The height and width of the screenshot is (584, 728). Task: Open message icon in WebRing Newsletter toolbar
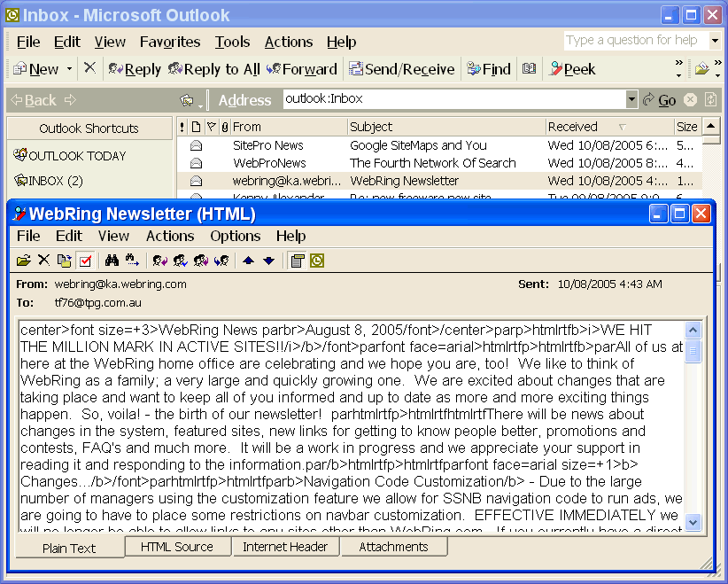(23, 261)
